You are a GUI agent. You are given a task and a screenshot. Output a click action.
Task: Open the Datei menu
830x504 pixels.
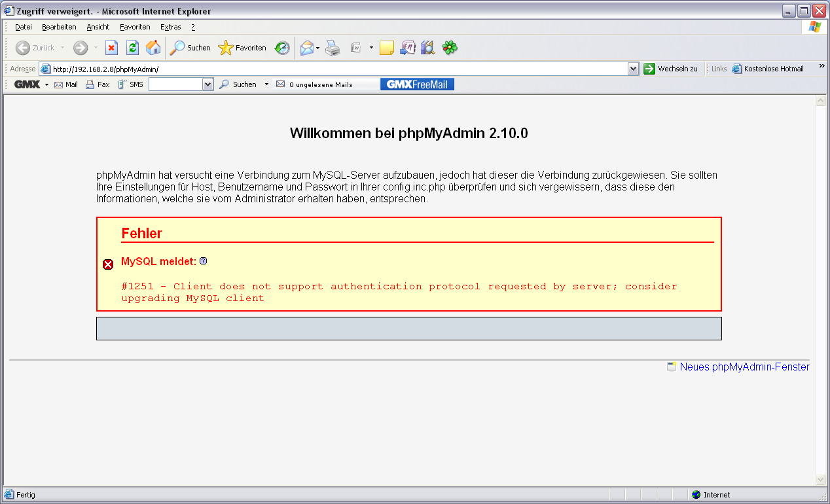[24, 27]
